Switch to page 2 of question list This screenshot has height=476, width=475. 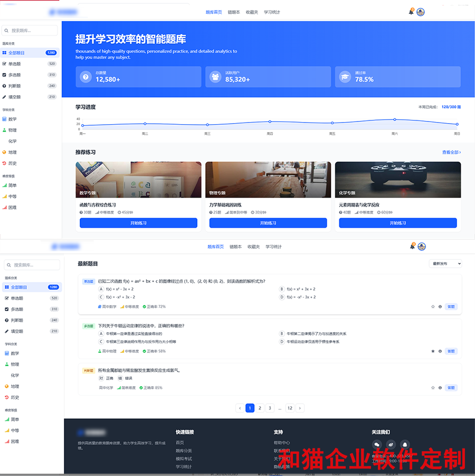[x=260, y=408]
